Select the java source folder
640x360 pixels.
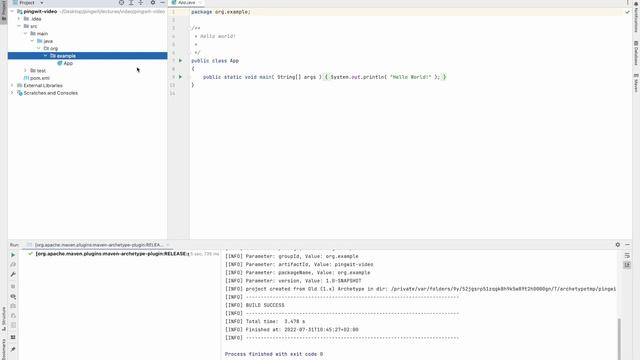click(45, 41)
